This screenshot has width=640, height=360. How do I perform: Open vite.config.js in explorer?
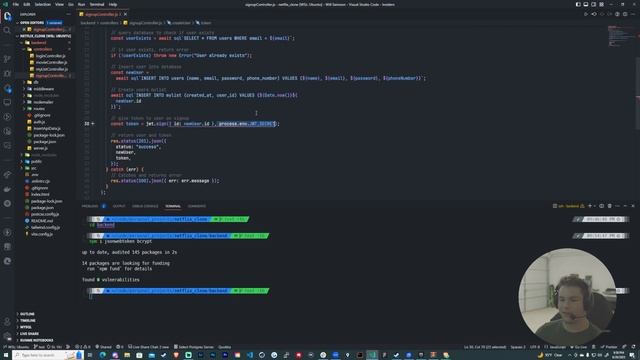(x=42, y=234)
